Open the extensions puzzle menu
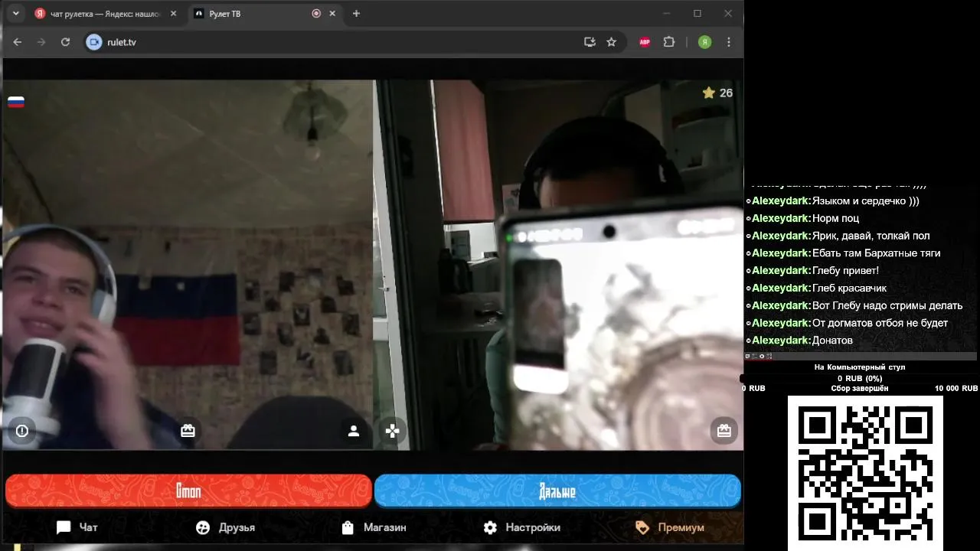This screenshot has height=551, width=980. [x=669, y=42]
